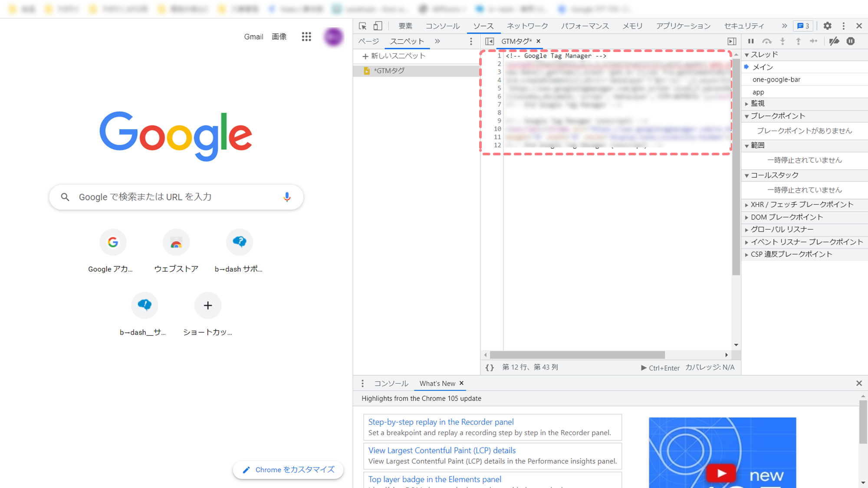
Task: Expand イベント リスナー ブレークポイント section
Action: tap(805, 242)
